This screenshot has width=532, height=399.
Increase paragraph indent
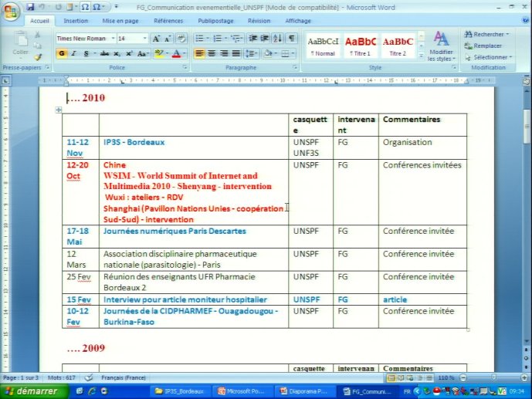[265, 39]
